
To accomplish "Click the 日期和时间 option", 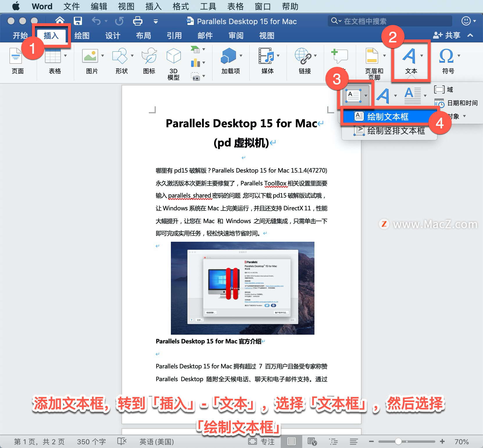I will (x=456, y=103).
